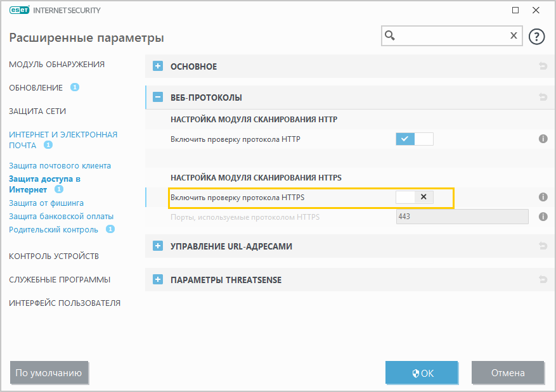Screen dimensions: 556x392
Task: Open МОДУЛЬ ОБНАРУЖЕНИЯ in the sidebar
Action: [57, 64]
